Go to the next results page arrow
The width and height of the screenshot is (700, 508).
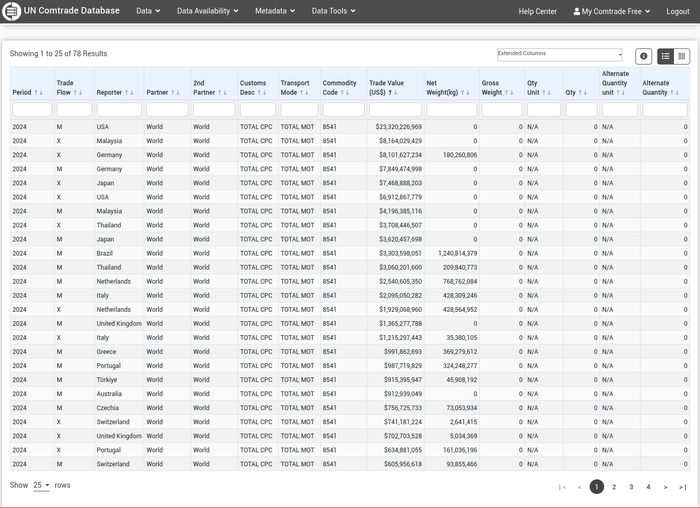(x=665, y=487)
